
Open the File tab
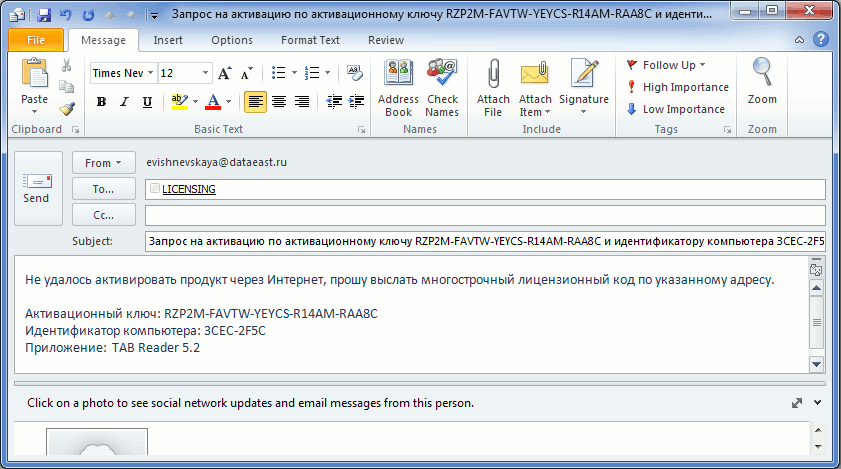pyautogui.click(x=36, y=40)
